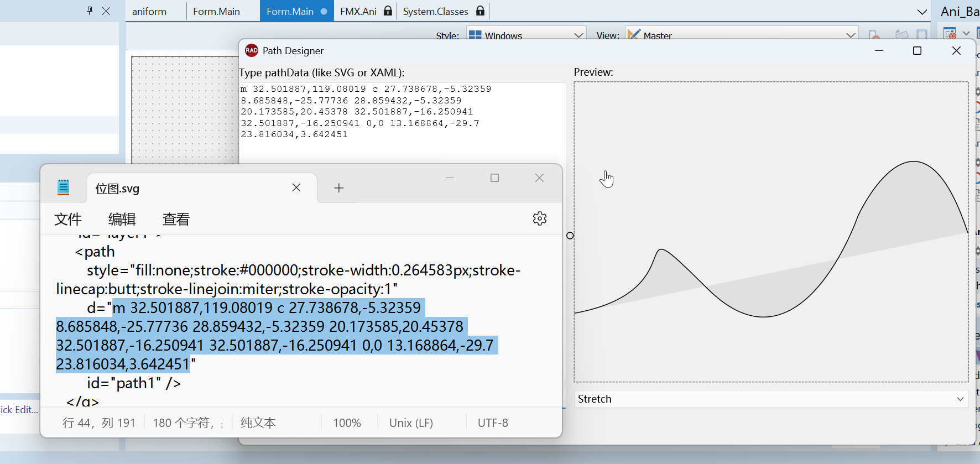This screenshot has width=980, height=464.
Task: Click the curve preview area
Action: 771,232
